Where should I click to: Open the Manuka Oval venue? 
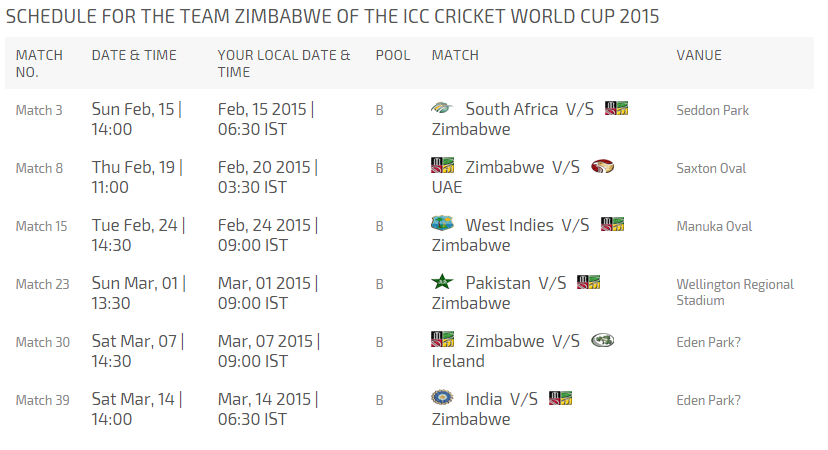714,227
